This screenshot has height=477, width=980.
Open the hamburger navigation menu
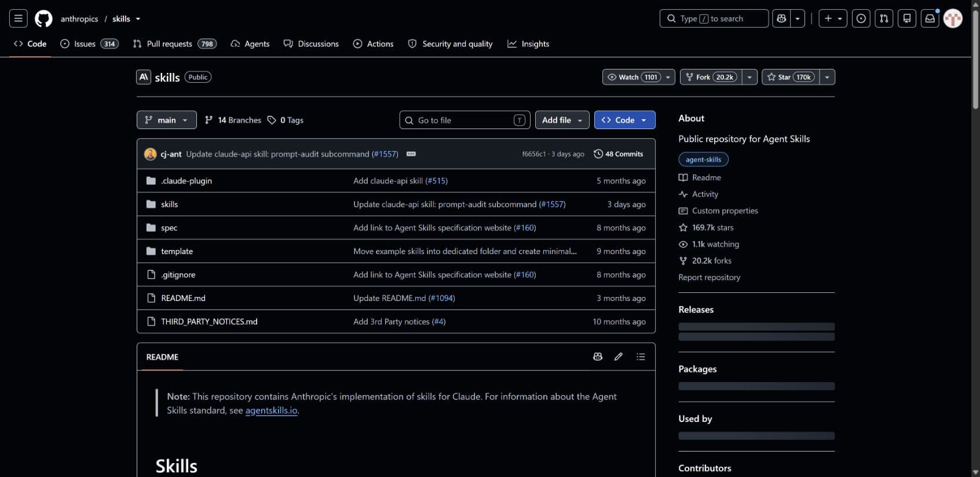[x=19, y=19]
